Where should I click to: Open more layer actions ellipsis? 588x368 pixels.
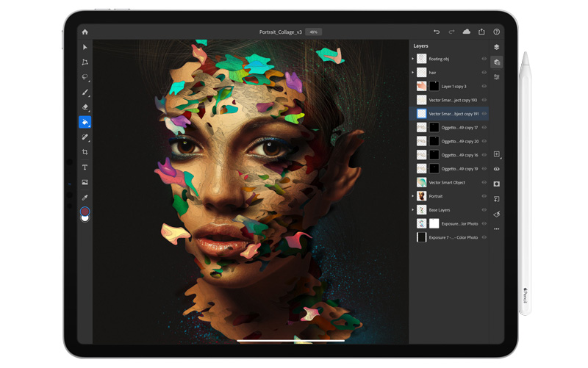coord(497,229)
